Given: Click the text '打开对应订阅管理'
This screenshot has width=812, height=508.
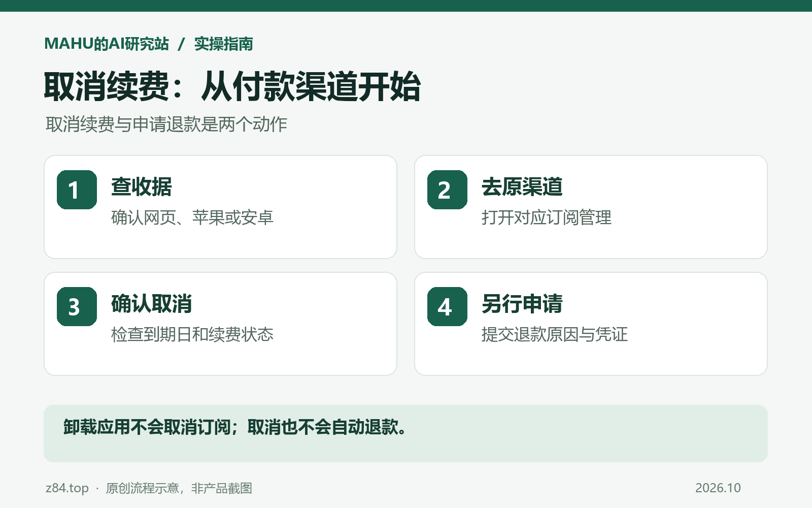Looking at the screenshot, I should [x=547, y=217].
